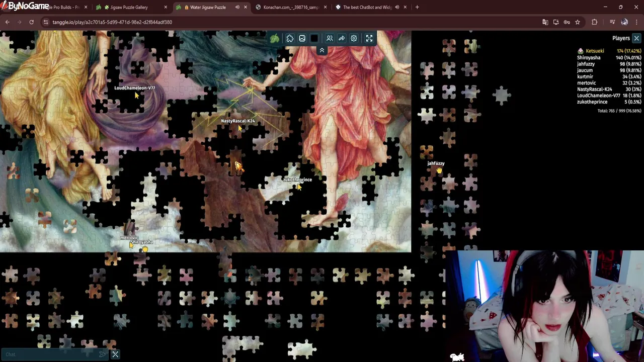This screenshot has height=362, width=644.
Task: Mute audio on Water Jigsaw Puzzle tab
Action: tap(237, 7)
